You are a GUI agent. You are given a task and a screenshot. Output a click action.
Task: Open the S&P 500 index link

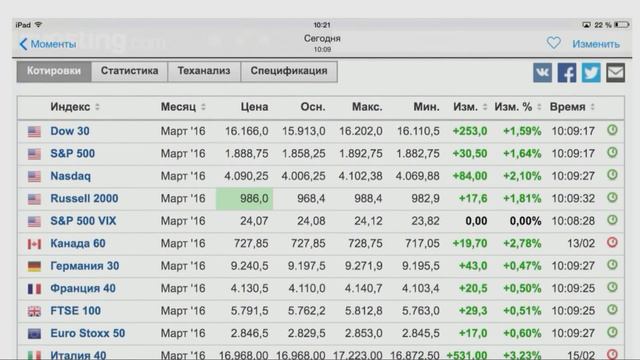pos(73,153)
